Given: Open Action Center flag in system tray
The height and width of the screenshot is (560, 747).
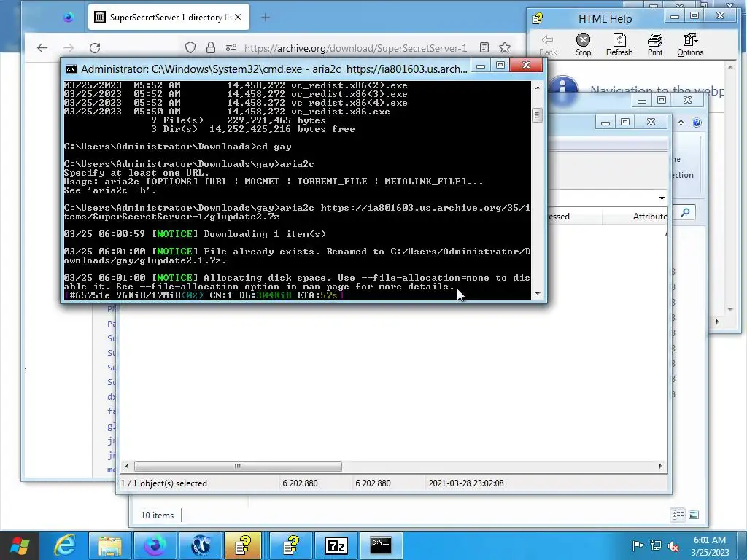Looking at the screenshot, I should tap(638, 545).
